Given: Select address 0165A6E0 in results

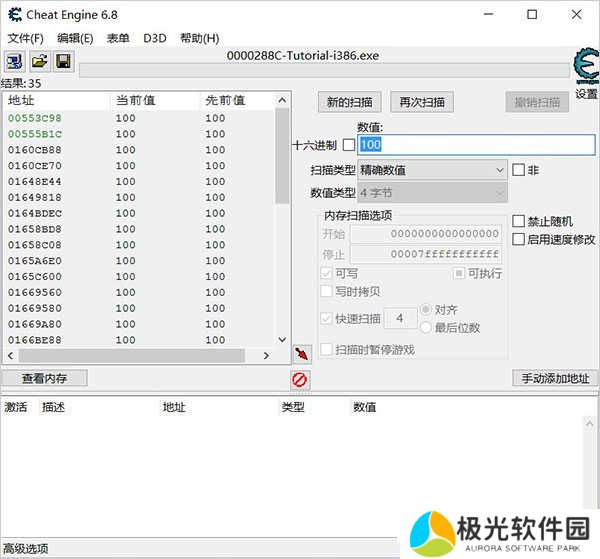Looking at the screenshot, I should tap(35, 261).
